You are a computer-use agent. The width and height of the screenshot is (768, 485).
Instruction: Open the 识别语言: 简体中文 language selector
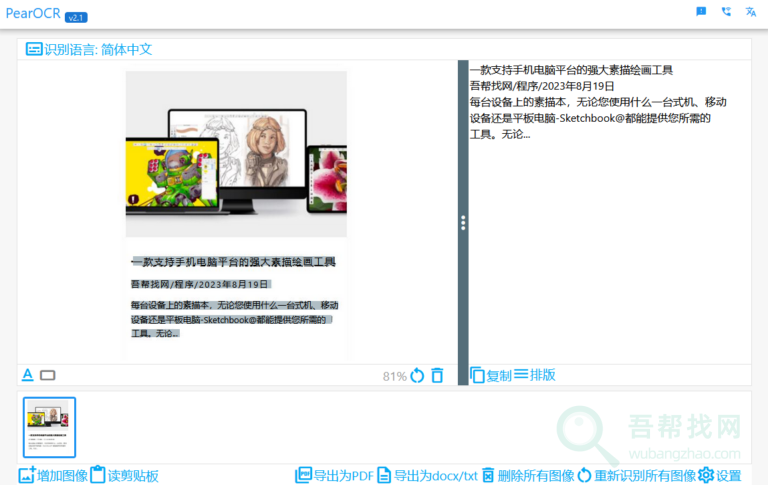(89, 49)
